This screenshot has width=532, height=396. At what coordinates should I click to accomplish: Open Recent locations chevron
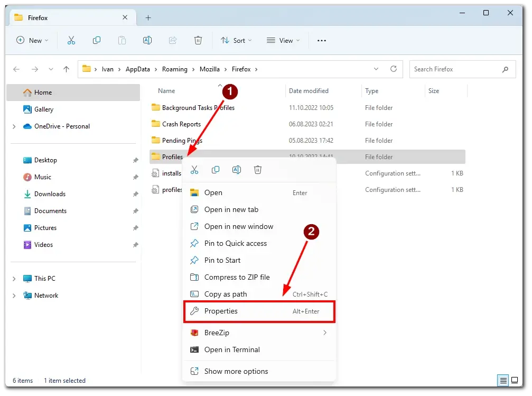[x=51, y=69]
